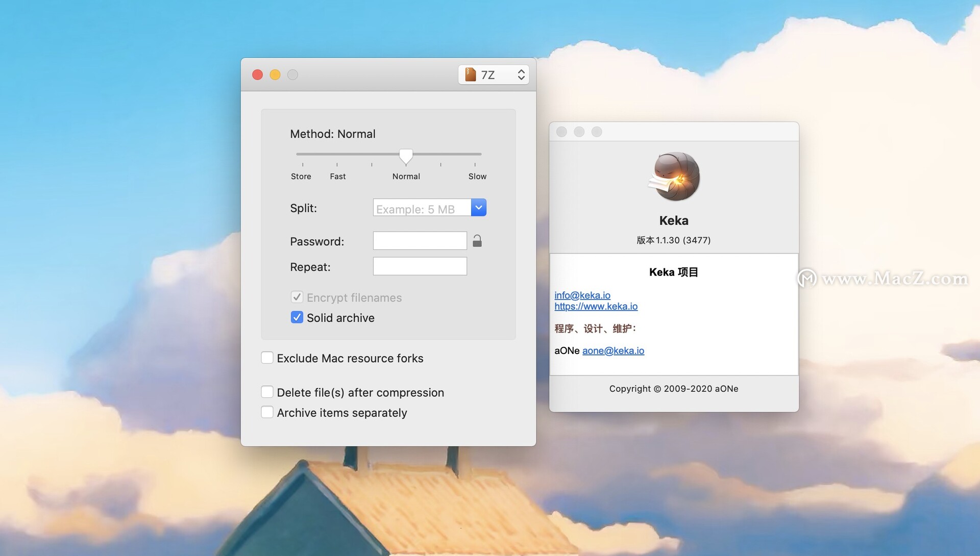Open the https://www.keka.io website link
Image resolution: width=980 pixels, height=556 pixels.
pos(596,307)
